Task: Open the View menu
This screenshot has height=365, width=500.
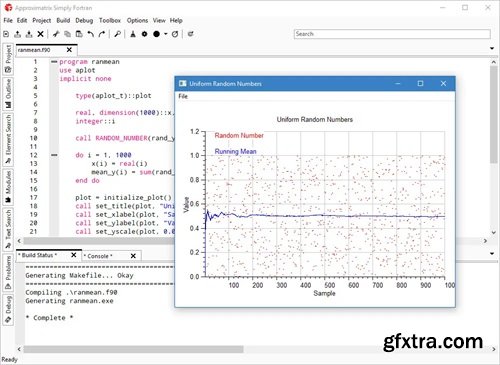Action: point(159,20)
